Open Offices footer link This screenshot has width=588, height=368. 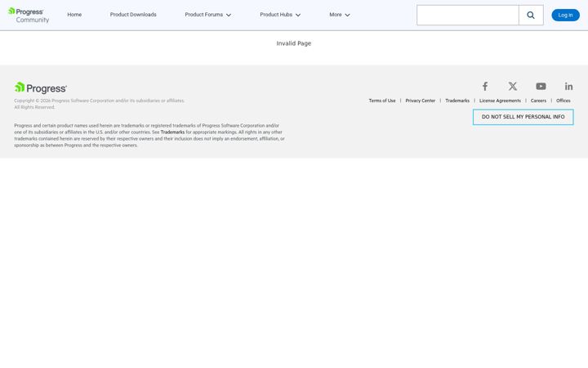pyautogui.click(x=563, y=101)
